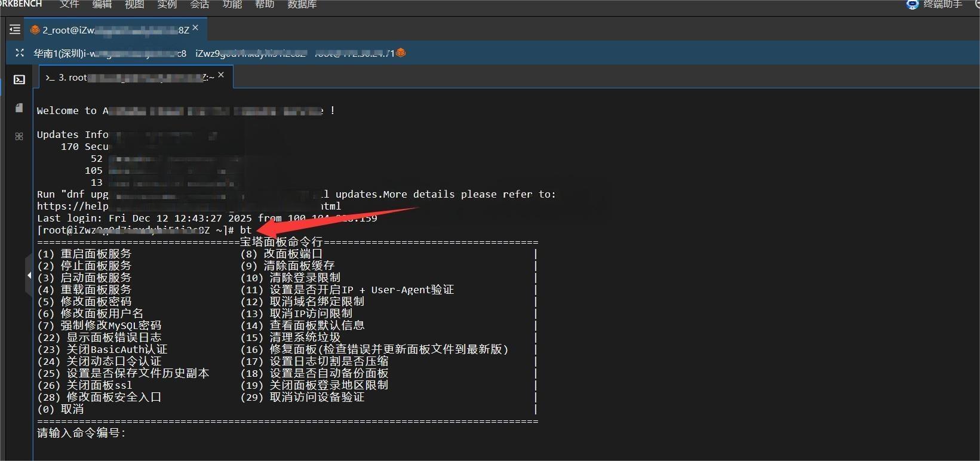Click option (8) 改面板端口
The image size is (980, 461).
281,254
